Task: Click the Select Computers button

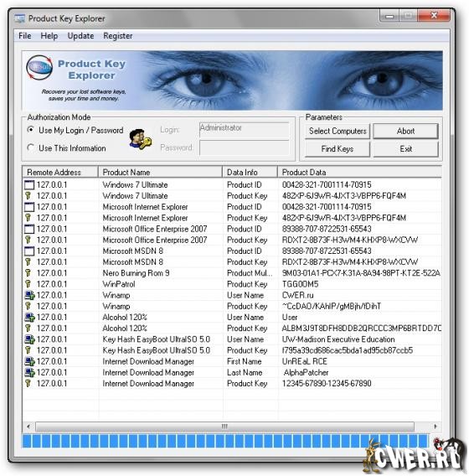Action: point(338,131)
